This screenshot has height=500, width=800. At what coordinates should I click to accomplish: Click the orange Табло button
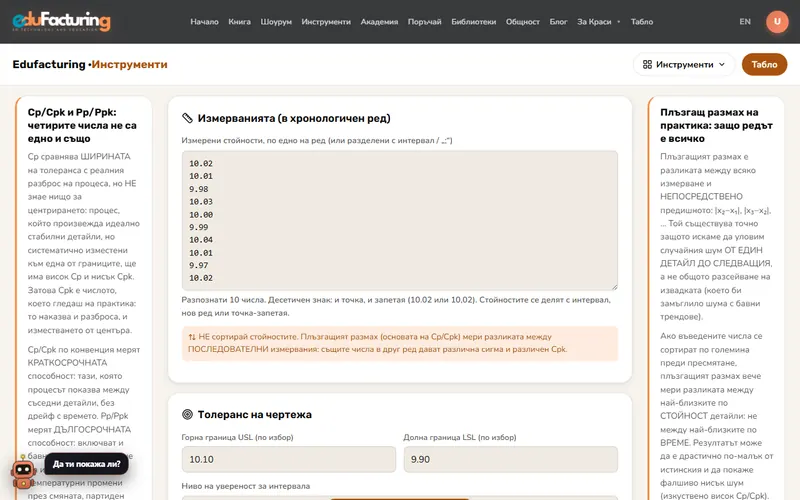[764, 64]
